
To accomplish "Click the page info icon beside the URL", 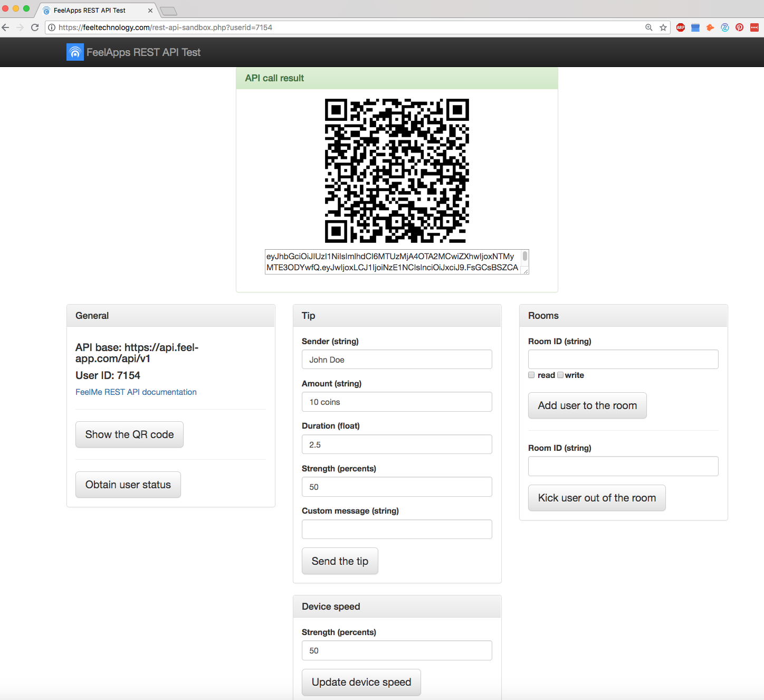I will coord(52,27).
